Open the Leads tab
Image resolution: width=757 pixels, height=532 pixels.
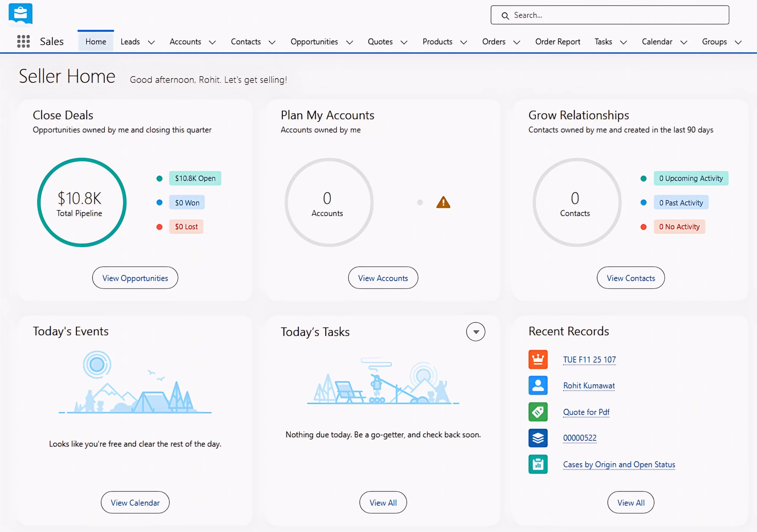(130, 42)
